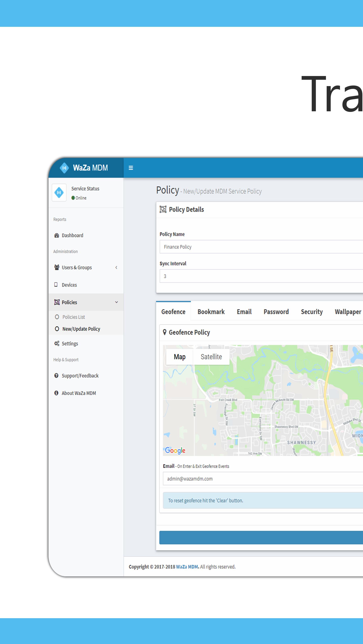Click the WaZa MDM diamond logo icon
Screen dimensions: 363x644
pyautogui.click(x=64, y=168)
